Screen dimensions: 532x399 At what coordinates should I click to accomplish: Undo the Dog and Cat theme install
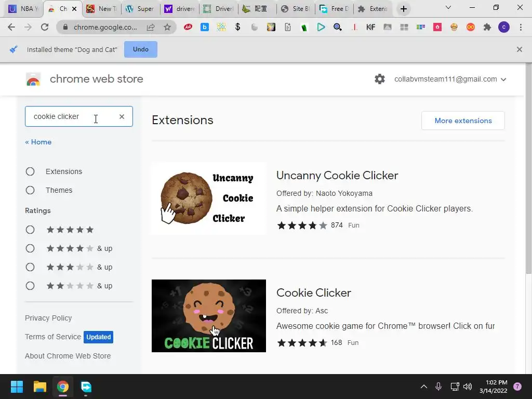[x=140, y=49]
